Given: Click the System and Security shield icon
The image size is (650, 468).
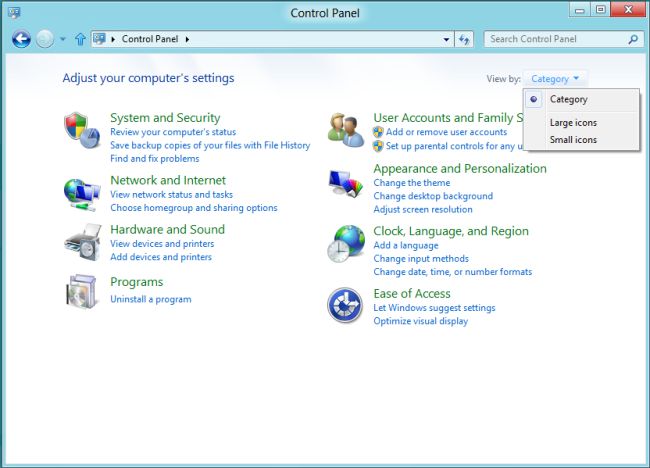Looking at the screenshot, I should tap(82, 130).
